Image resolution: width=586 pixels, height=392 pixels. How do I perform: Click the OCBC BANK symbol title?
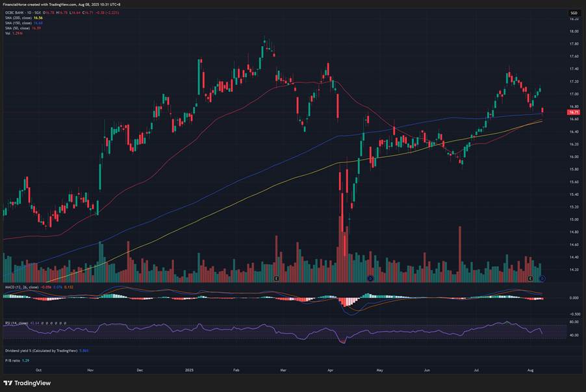[x=16, y=13]
